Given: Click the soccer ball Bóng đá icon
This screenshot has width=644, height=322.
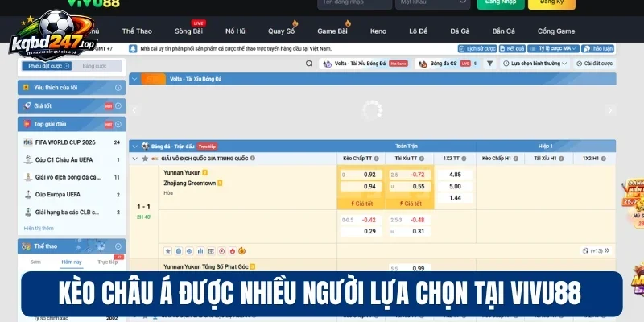Looking at the screenshot, I should (x=145, y=146).
